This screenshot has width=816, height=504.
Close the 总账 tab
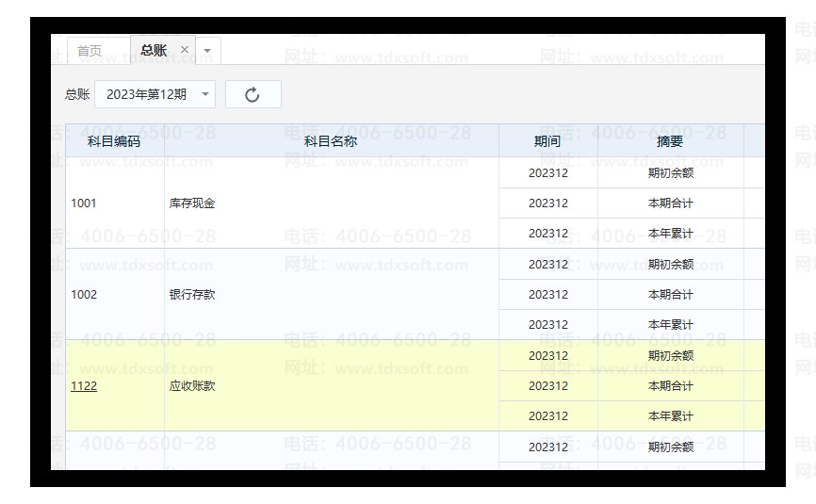(x=185, y=50)
